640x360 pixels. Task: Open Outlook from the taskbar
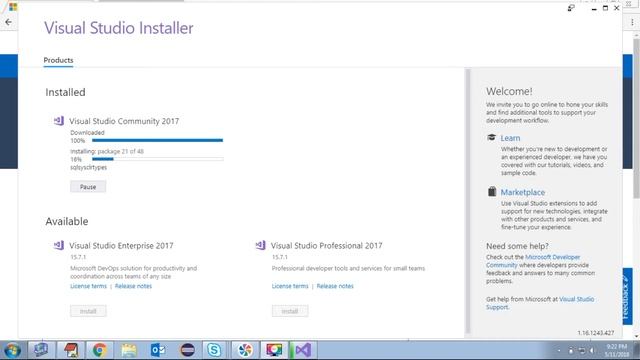(158, 350)
